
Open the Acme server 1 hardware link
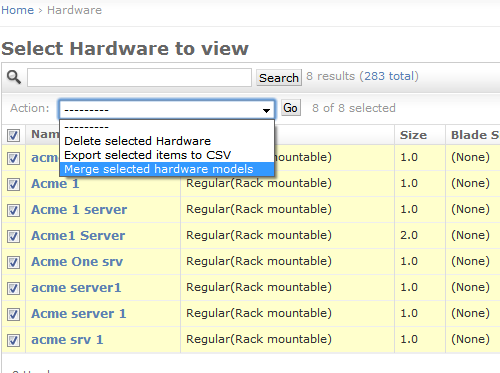79,314
